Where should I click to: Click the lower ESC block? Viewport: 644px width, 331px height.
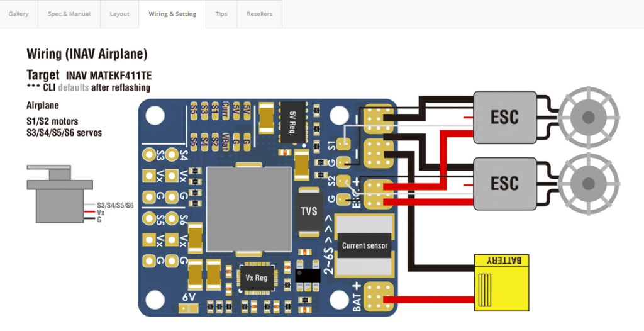click(x=504, y=183)
